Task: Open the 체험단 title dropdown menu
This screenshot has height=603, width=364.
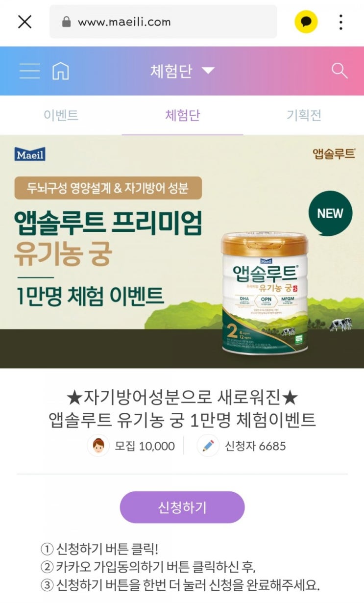Action: tap(182, 71)
